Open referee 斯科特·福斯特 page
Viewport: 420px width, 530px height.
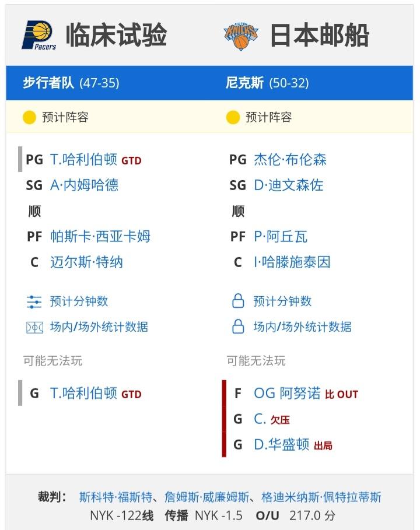pos(116,497)
